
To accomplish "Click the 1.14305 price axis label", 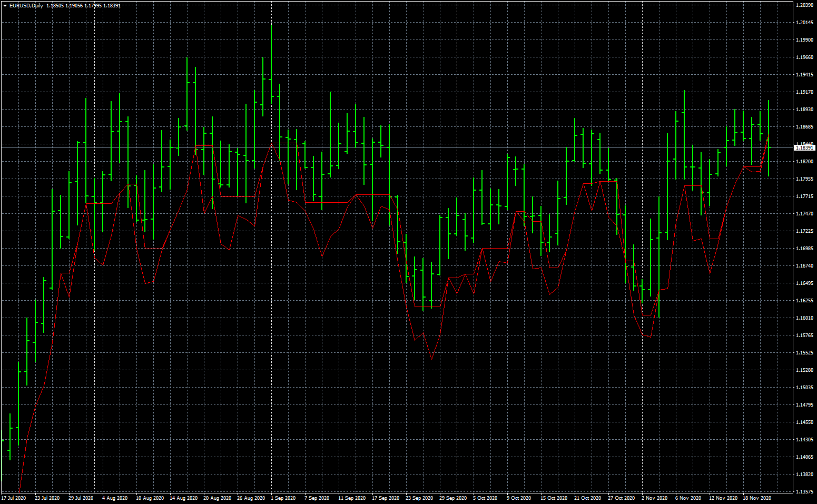I will coord(804,440).
